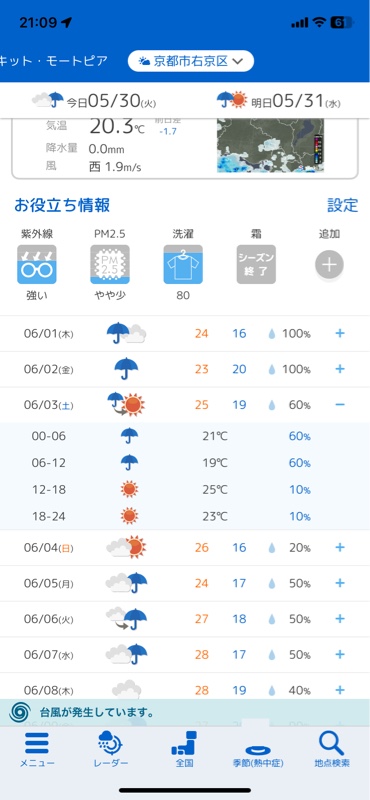This screenshot has width=370, height=800.
Task: Open the rain radar map thumbnail
Action: 270,146
